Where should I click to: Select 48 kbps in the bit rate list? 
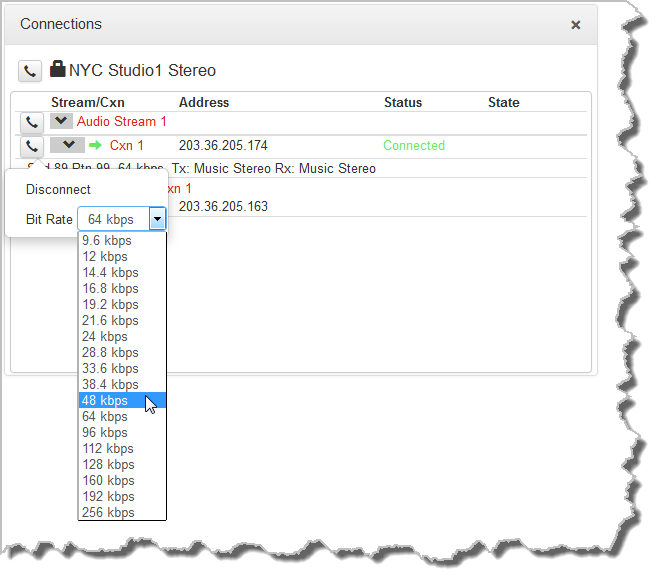pos(105,401)
